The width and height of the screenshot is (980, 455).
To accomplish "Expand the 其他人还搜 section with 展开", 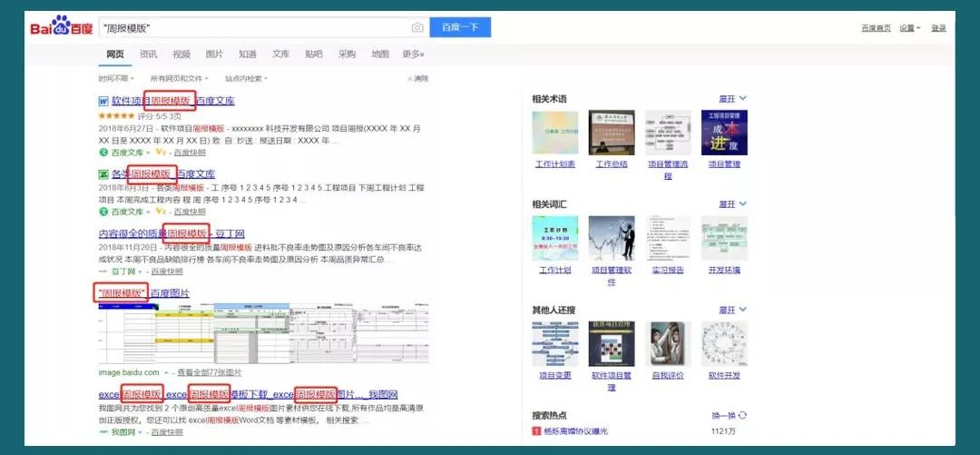I will pos(732,310).
